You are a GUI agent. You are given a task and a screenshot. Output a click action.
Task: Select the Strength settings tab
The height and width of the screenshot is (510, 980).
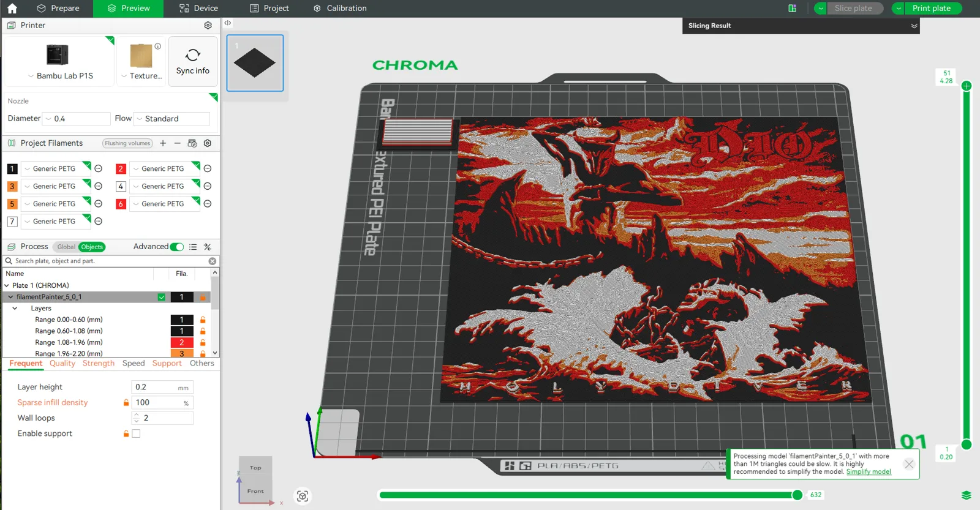coord(99,363)
